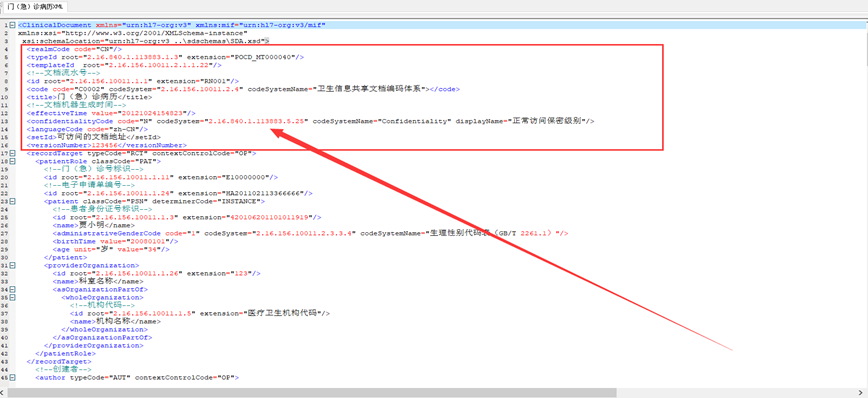
Task: Collapse the patient classCode="PSN" fold marker
Action: click(12, 201)
